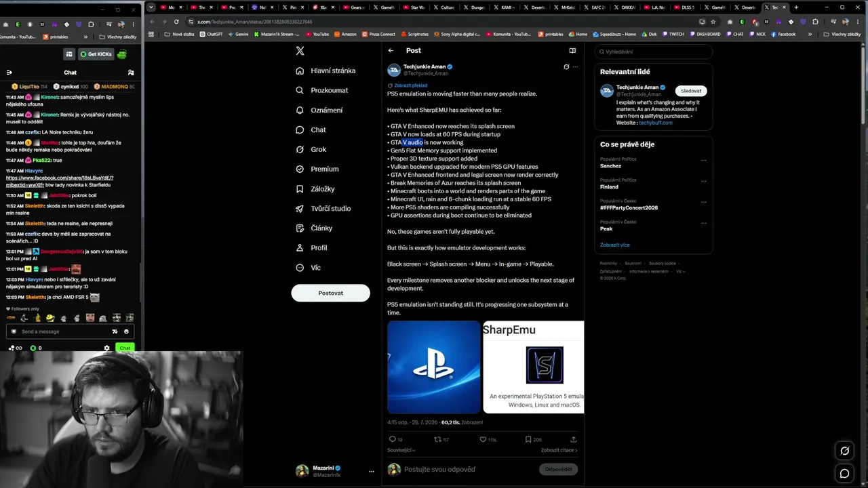Reply to the tweet via comment icon
868x488 pixels.
click(392, 439)
